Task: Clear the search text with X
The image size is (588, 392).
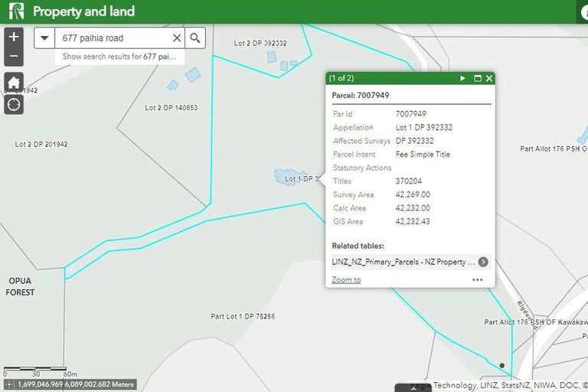Action: [x=177, y=38]
